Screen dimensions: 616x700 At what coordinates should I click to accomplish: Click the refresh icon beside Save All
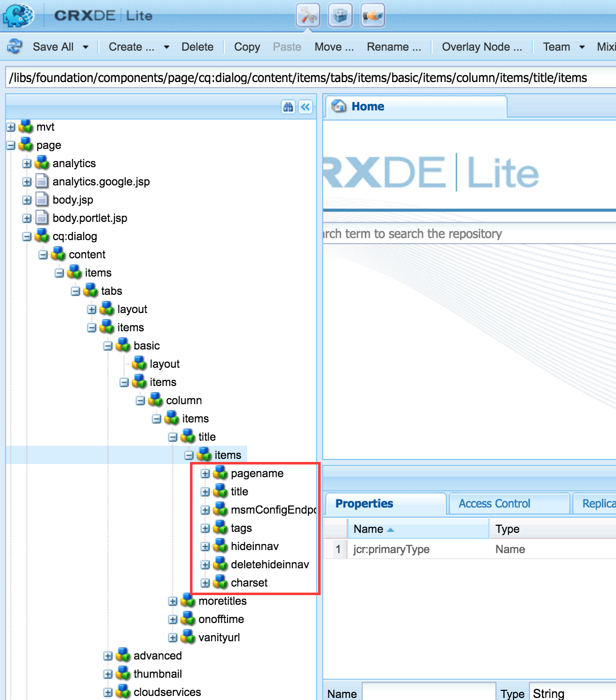click(x=15, y=47)
